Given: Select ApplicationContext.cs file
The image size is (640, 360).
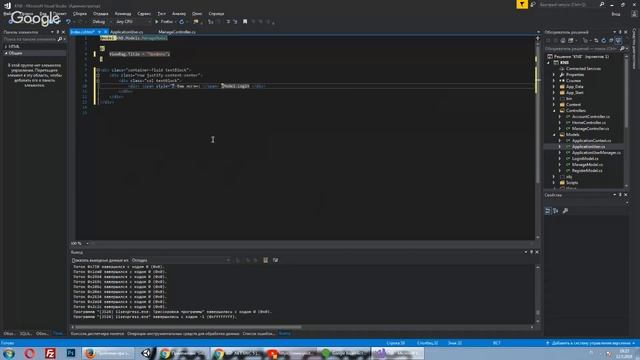Looking at the screenshot, I should coord(591,140).
